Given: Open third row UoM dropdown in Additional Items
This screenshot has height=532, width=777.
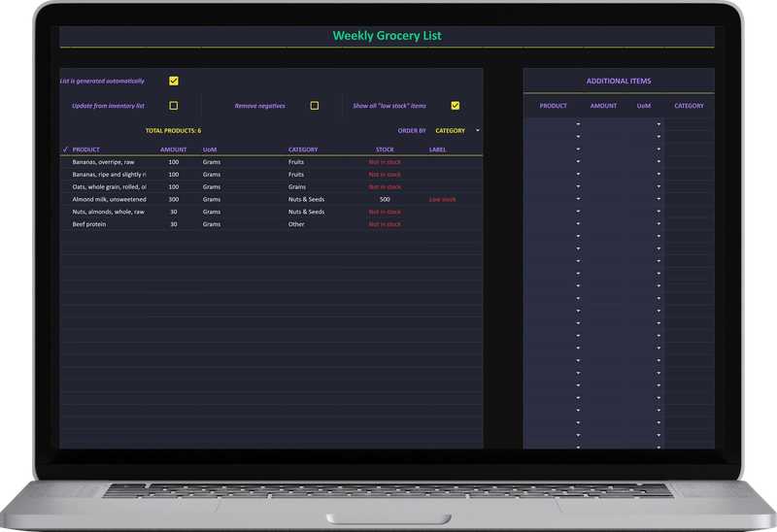Looking at the screenshot, I should [x=659, y=149].
